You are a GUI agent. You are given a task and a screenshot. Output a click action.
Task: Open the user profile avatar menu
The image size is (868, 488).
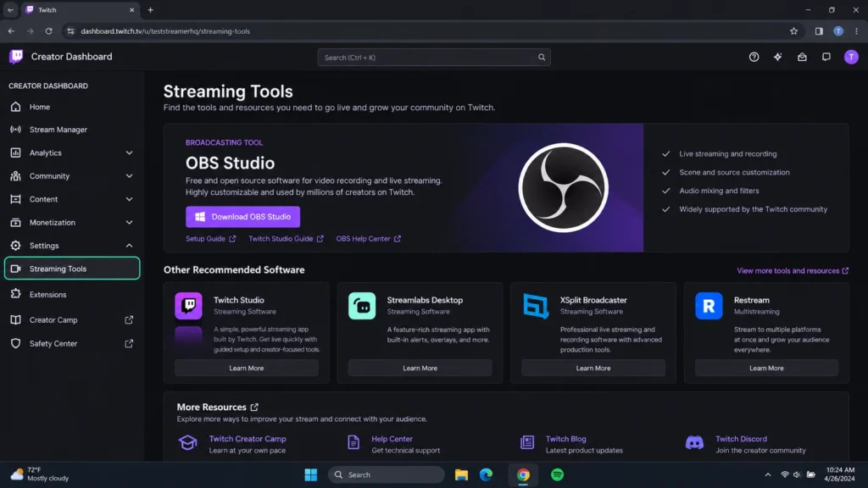(x=851, y=57)
